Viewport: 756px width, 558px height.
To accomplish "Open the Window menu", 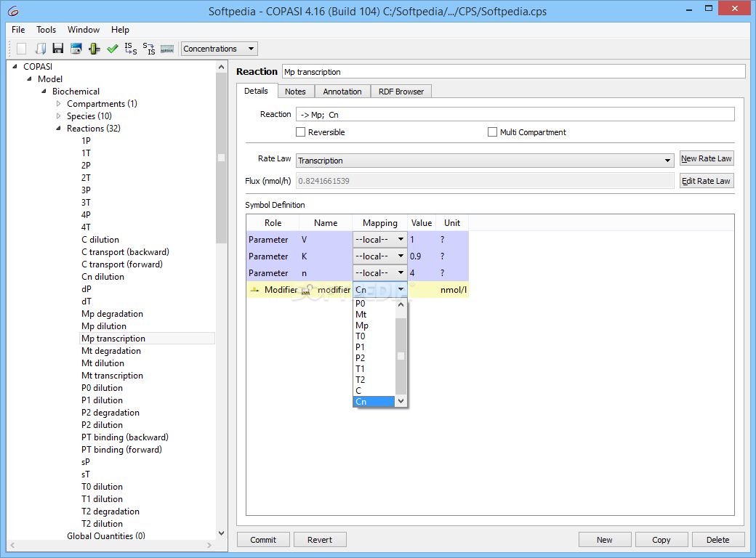I will pyautogui.click(x=84, y=30).
